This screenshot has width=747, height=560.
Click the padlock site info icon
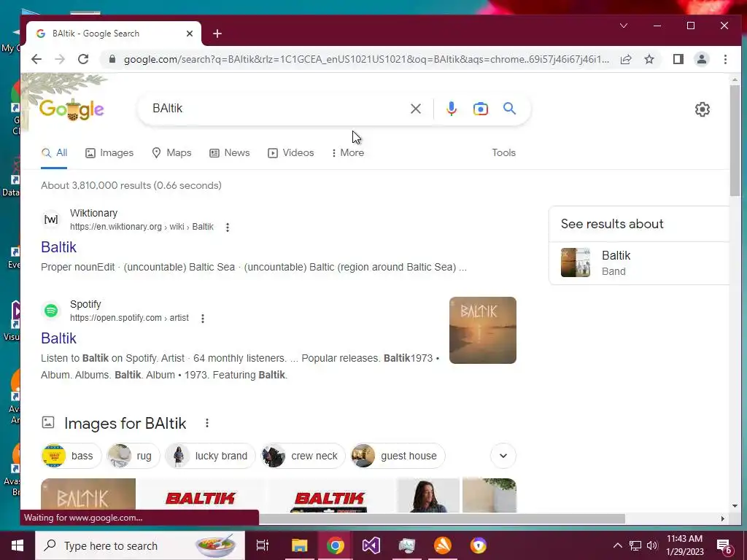(x=112, y=59)
